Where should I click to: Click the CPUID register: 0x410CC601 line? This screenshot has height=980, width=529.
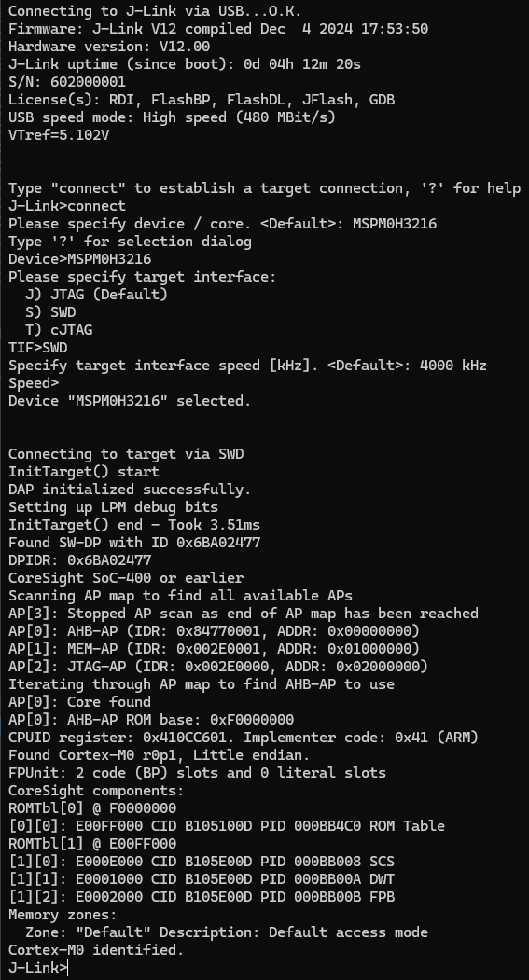pos(244,738)
